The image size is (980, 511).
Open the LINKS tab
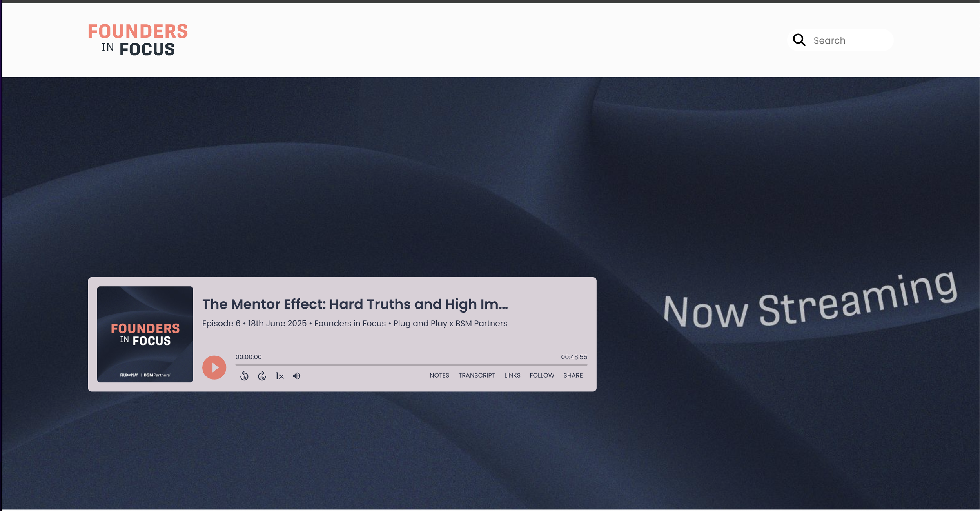512,375
